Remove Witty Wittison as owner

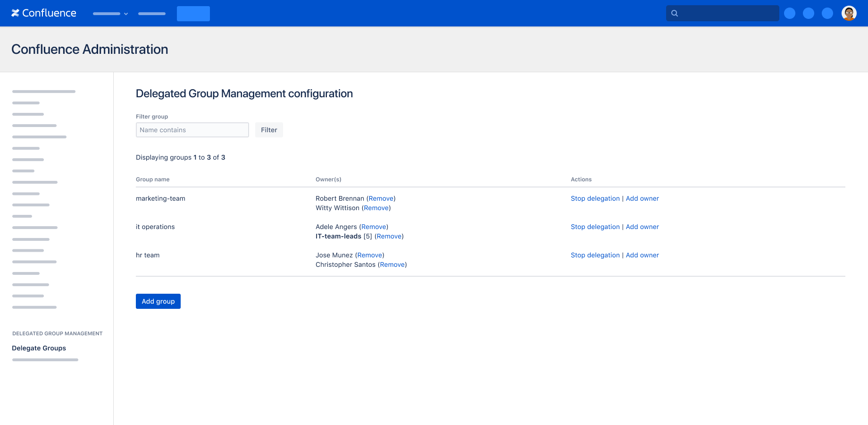376,208
